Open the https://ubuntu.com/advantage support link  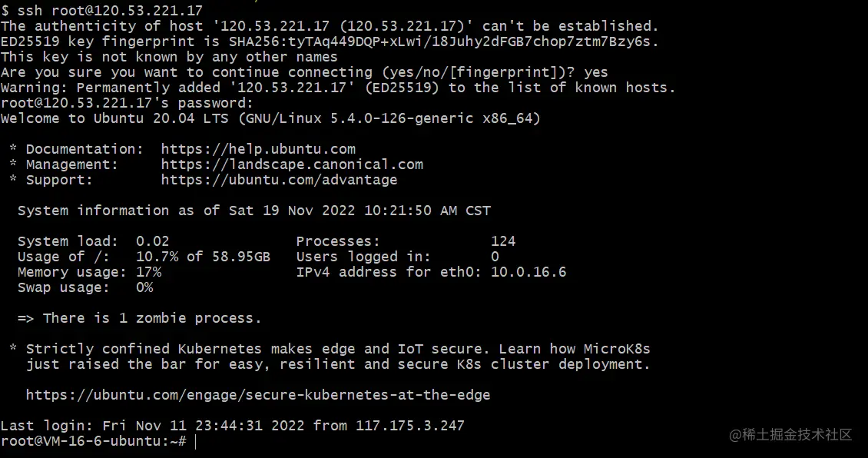(279, 180)
